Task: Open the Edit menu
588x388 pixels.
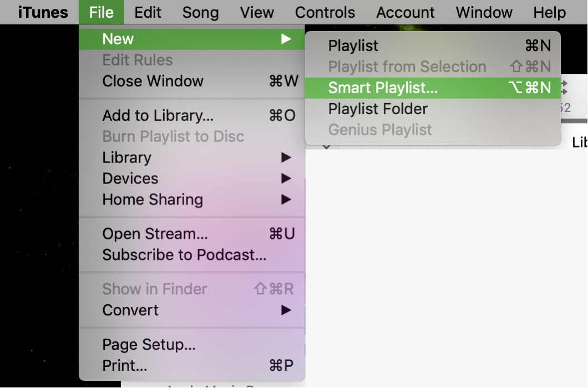Action: click(x=148, y=12)
